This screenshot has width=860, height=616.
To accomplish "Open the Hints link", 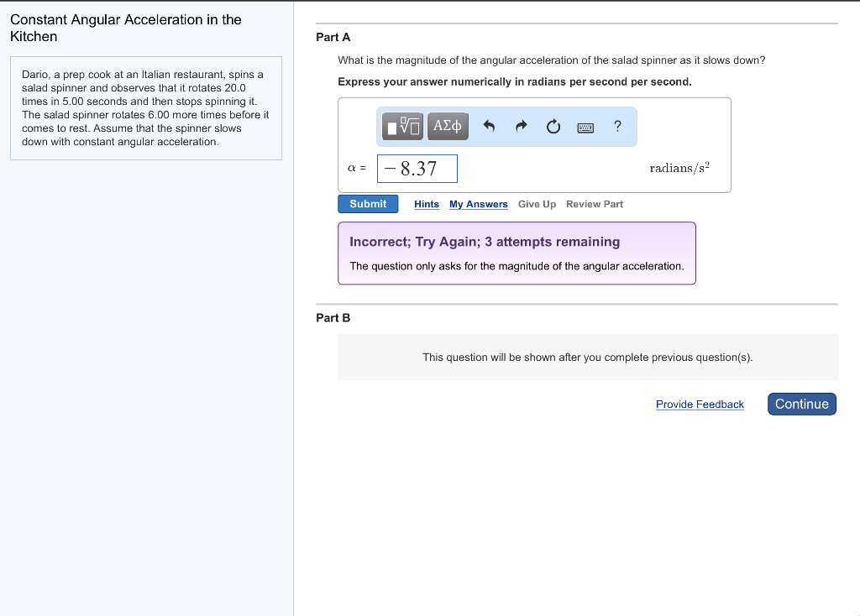I will click(x=427, y=205).
